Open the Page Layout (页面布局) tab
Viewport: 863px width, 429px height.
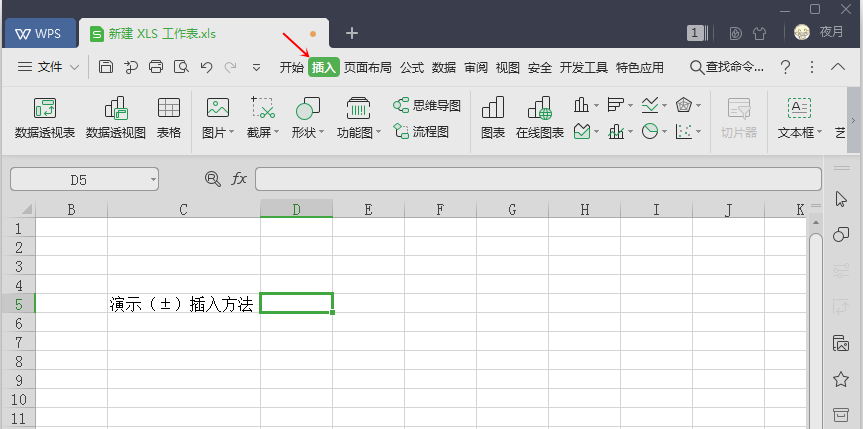(367, 67)
